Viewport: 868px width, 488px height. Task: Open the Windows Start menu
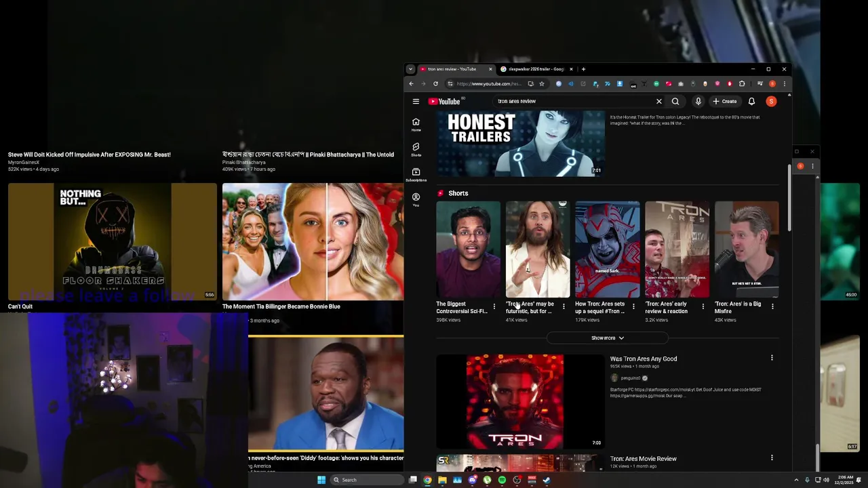(321, 480)
